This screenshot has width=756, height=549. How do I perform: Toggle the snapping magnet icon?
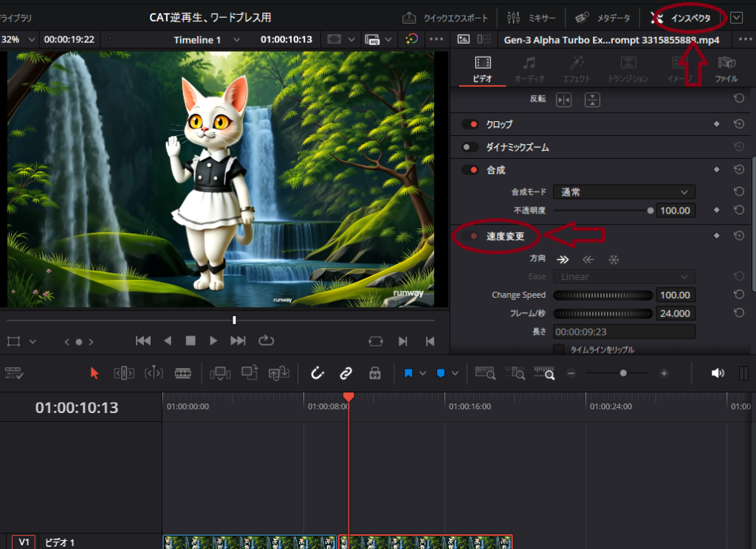coord(317,373)
